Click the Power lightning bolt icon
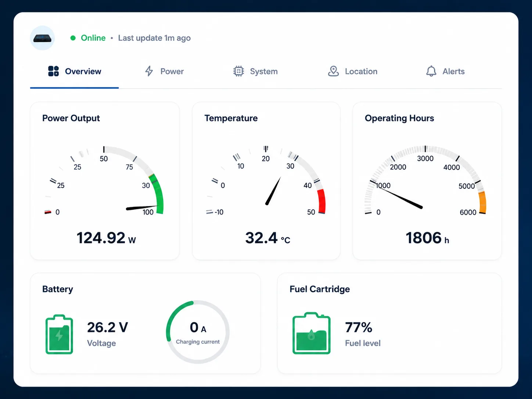The width and height of the screenshot is (532, 399). [x=149, y=71]
